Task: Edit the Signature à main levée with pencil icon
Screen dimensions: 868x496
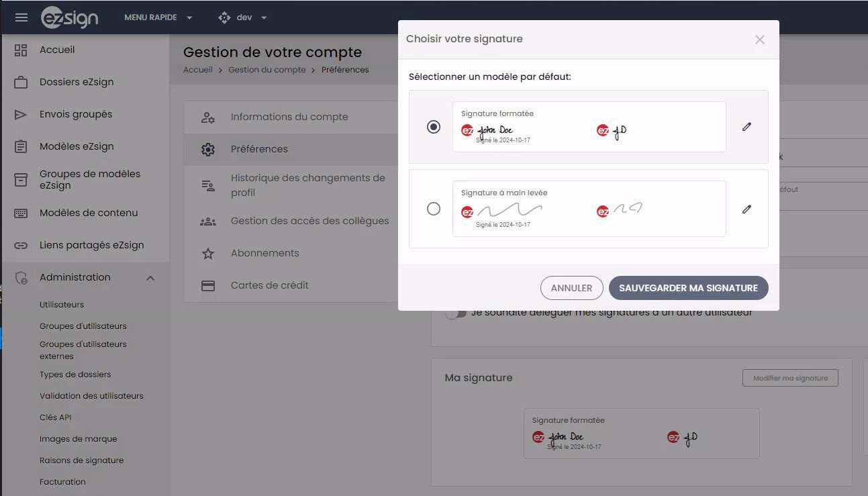Action: click(x=746, y=209)
